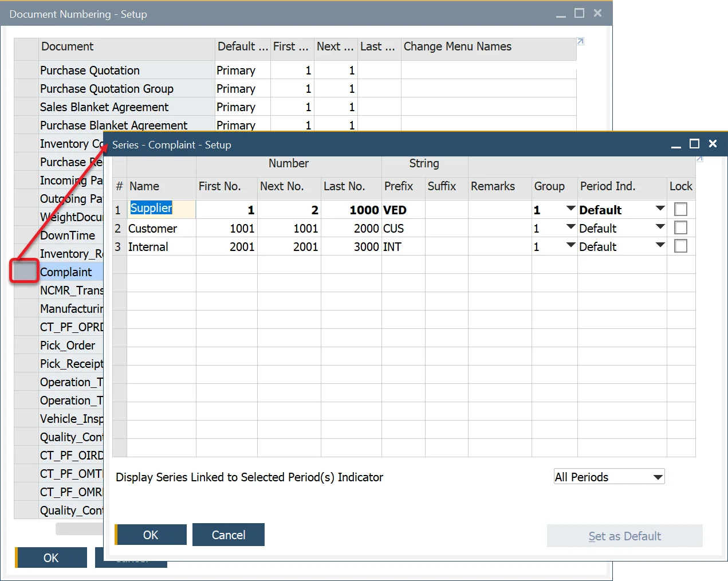Image resolution: width=728 pixels, height=581 pixels.
Task: Click the Change Menu Names column header
Action: pos(457,47)
